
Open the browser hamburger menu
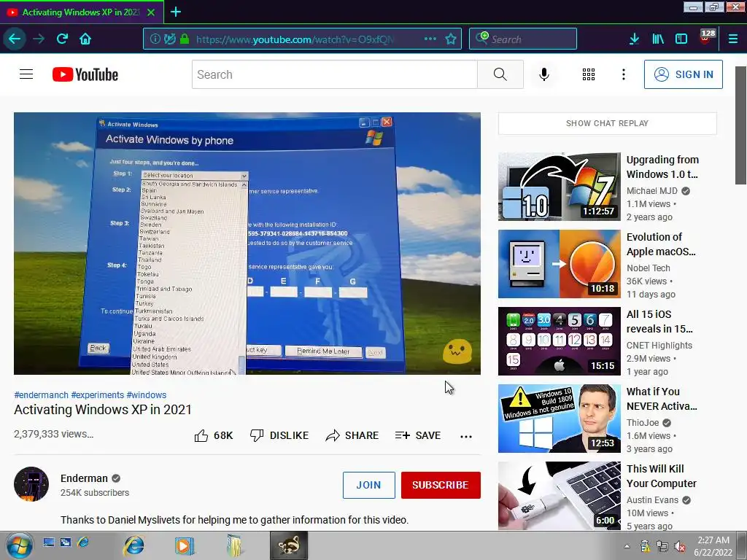(x=733, y=39)
